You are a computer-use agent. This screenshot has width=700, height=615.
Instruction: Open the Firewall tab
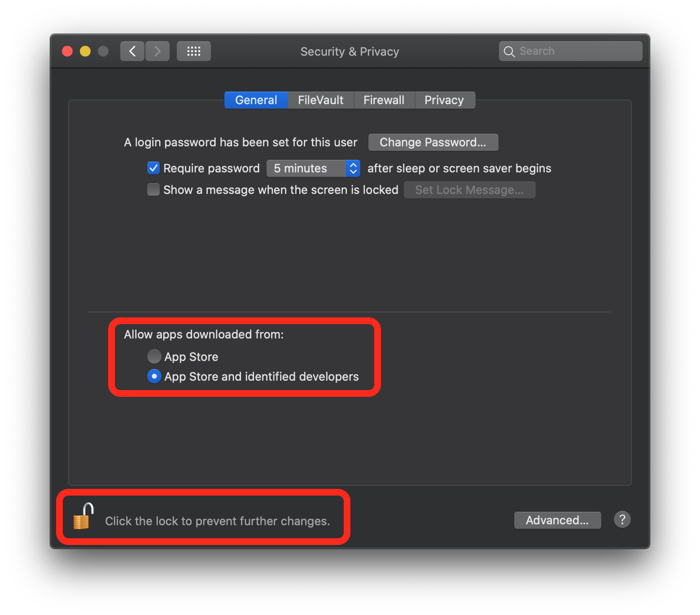384,100
